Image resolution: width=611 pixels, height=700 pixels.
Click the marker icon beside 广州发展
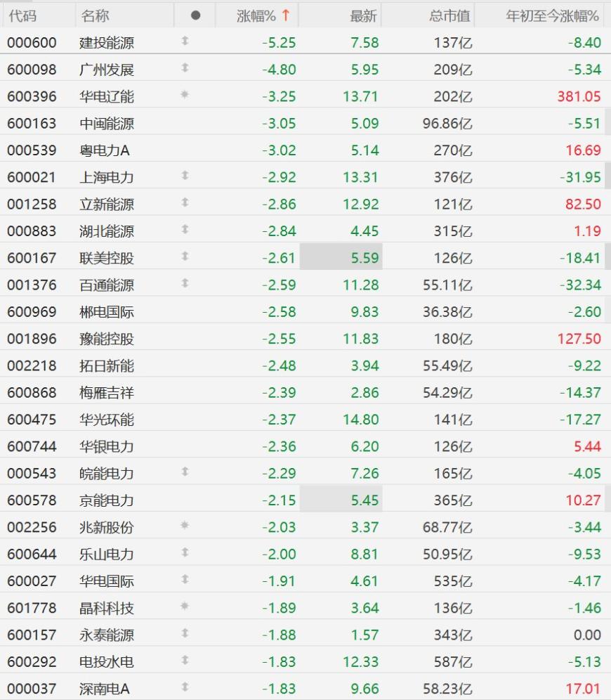pos(185,68)
